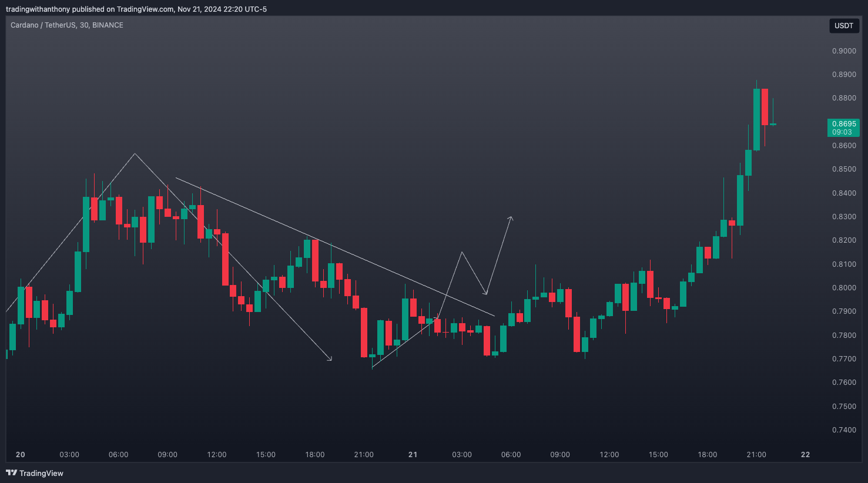Image resolution: width=868 pixels, height=483 pixels.
Task: Click the 0.8900 price axis label
Action: [844, 75]
